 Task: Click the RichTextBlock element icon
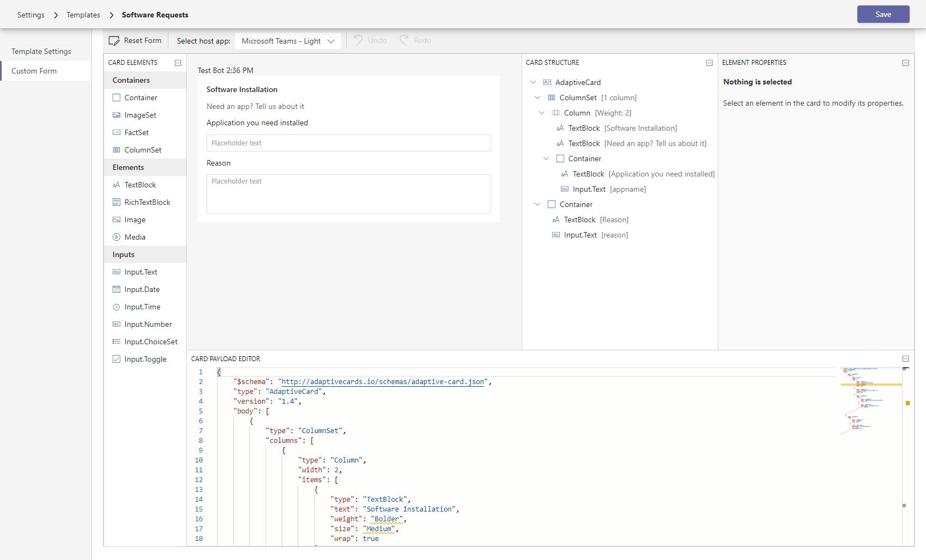click(116, 202)
